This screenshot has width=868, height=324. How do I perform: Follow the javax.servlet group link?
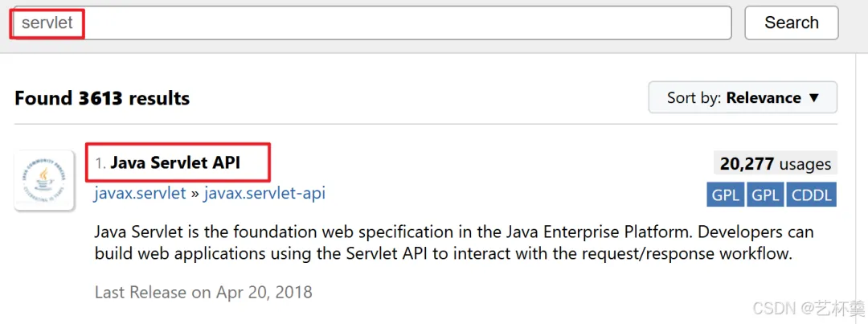click(x=140, y=193)
